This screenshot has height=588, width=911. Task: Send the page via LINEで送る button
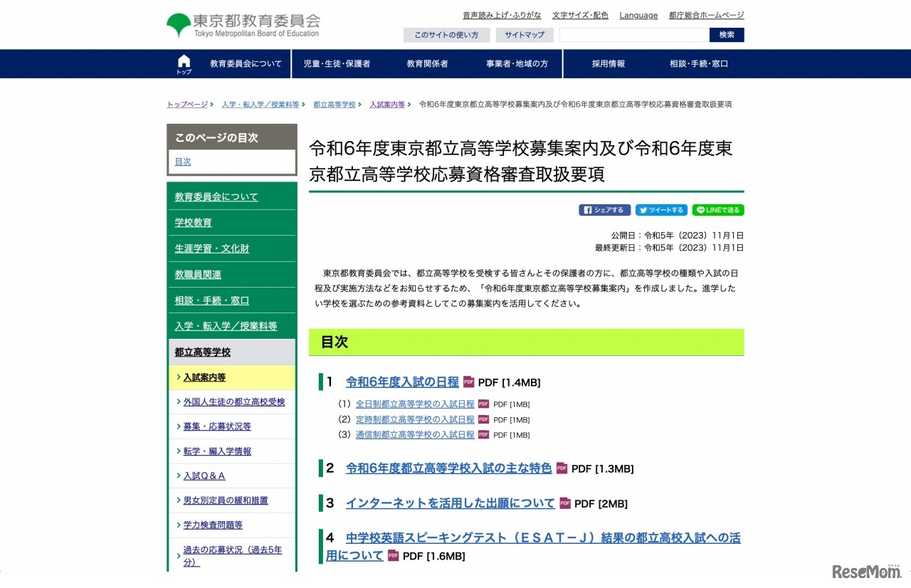[x=718, y=210]
